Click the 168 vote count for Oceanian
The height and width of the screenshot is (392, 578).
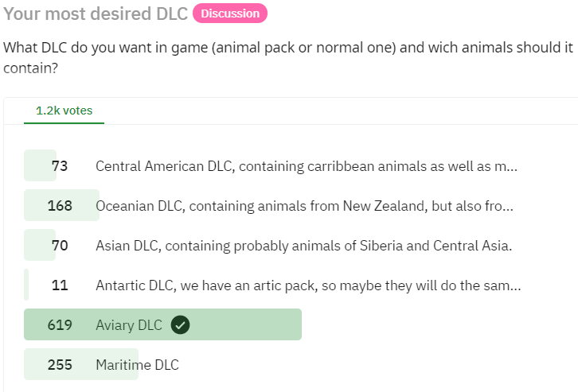[x=60, y=206]
